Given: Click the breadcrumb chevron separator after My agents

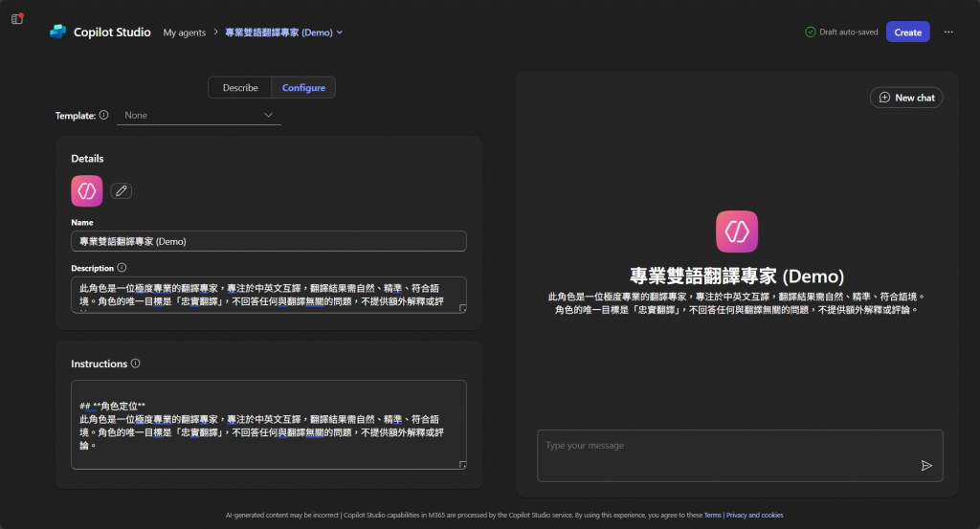Looking at the screenshot, I should [x=215, y=32].
